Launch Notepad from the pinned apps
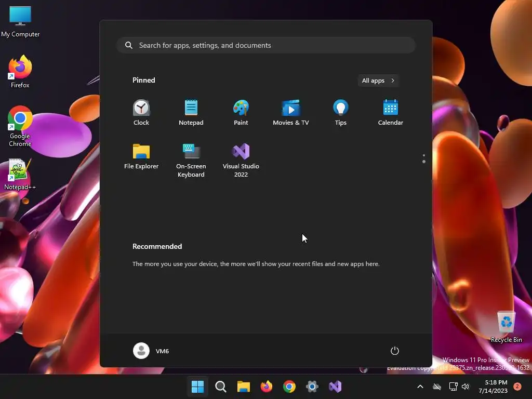This screenshot has width=532, height=399. [x=191, y=113]
